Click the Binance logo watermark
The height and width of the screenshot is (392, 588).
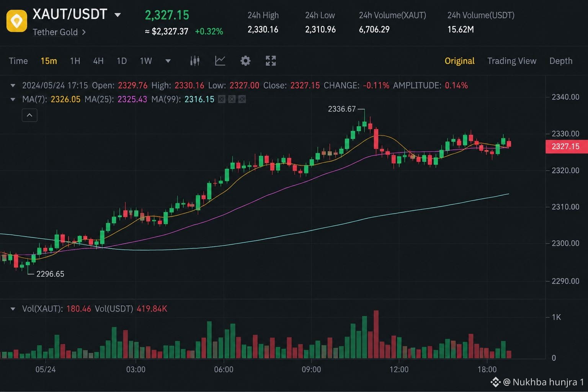pyautogui.click(x=495, y=382)
